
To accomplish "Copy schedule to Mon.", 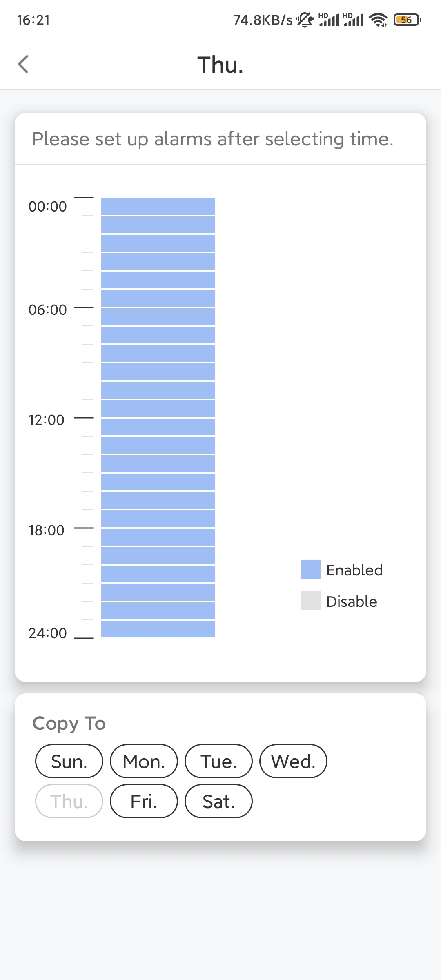I will coord(144,761).
